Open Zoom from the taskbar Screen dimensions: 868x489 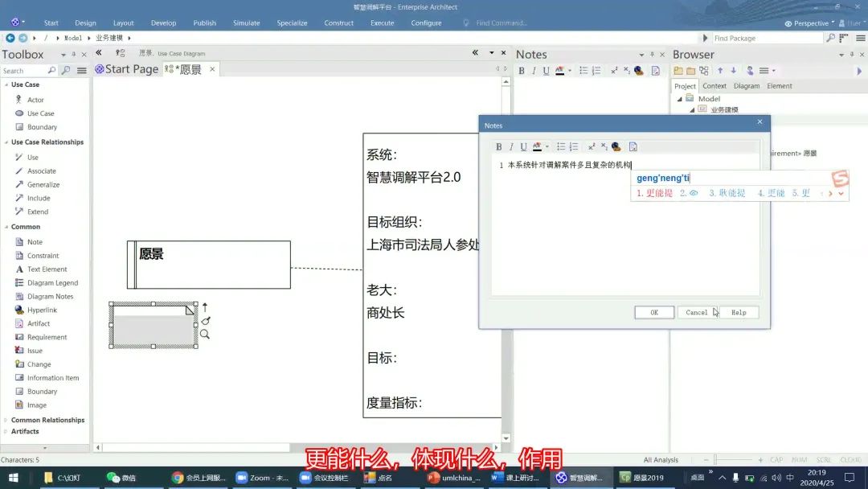click(262, 478)
